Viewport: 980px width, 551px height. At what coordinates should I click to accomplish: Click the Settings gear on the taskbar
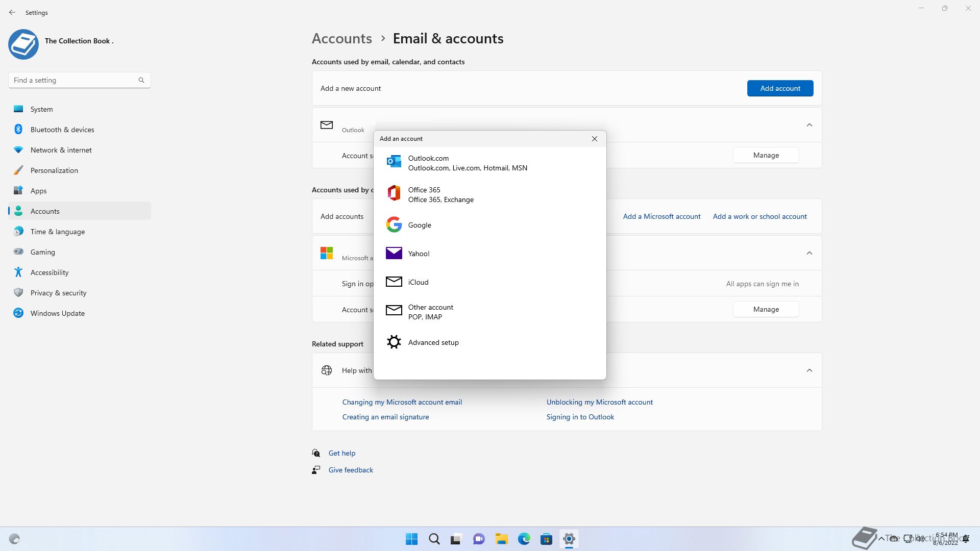[x=569, y=539]
